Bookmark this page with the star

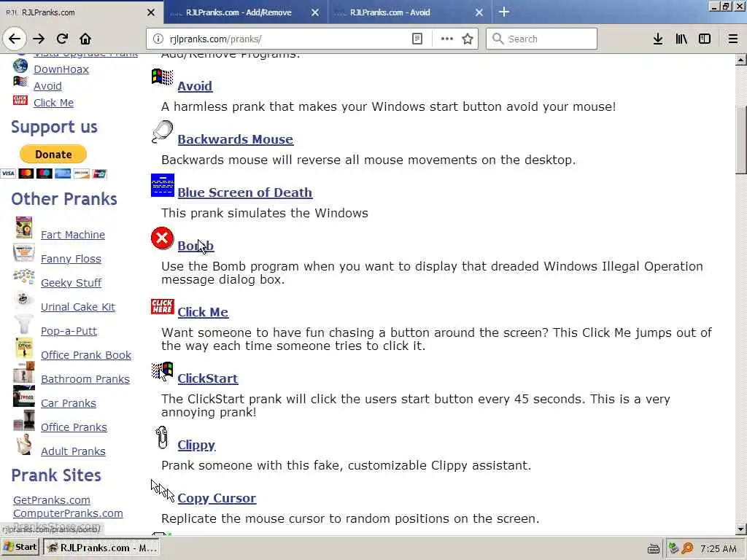click(x=468, y=39)
